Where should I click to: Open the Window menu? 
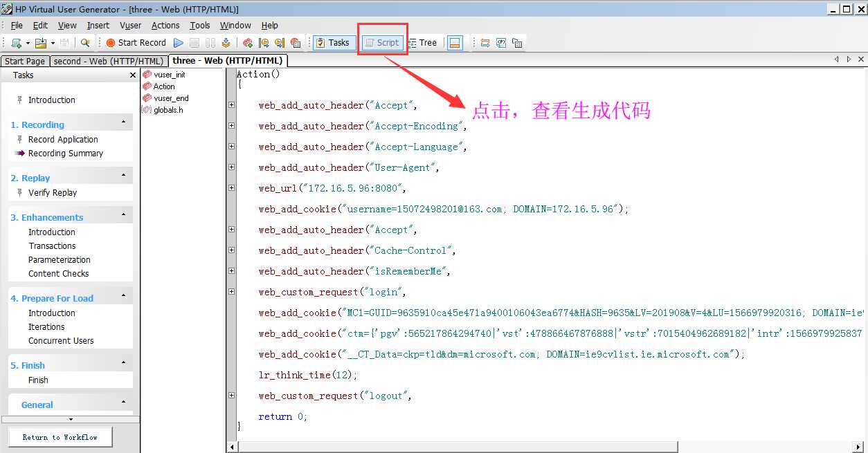coord(235,26)
